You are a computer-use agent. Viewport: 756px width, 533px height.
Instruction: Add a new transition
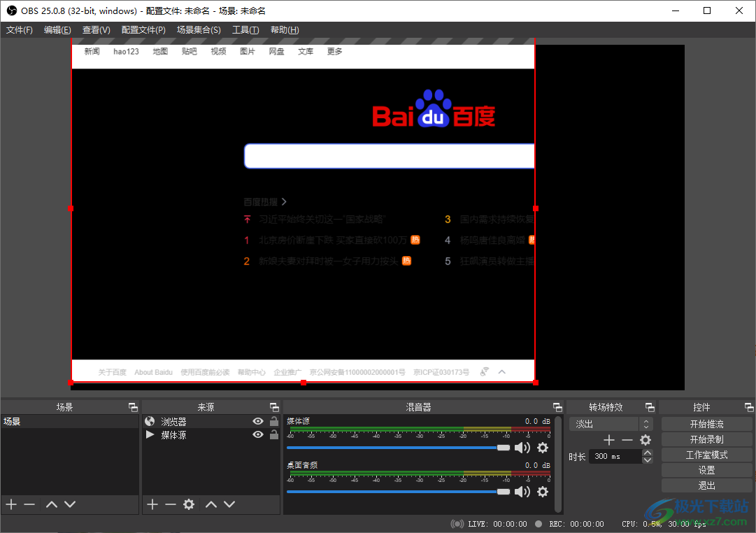tap(609, 440)
